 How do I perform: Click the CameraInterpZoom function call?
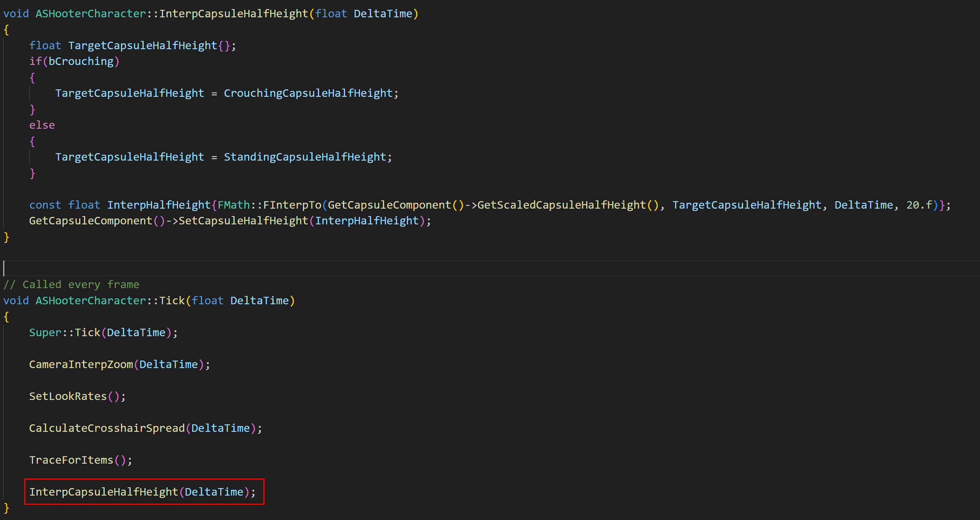[81, 365]
